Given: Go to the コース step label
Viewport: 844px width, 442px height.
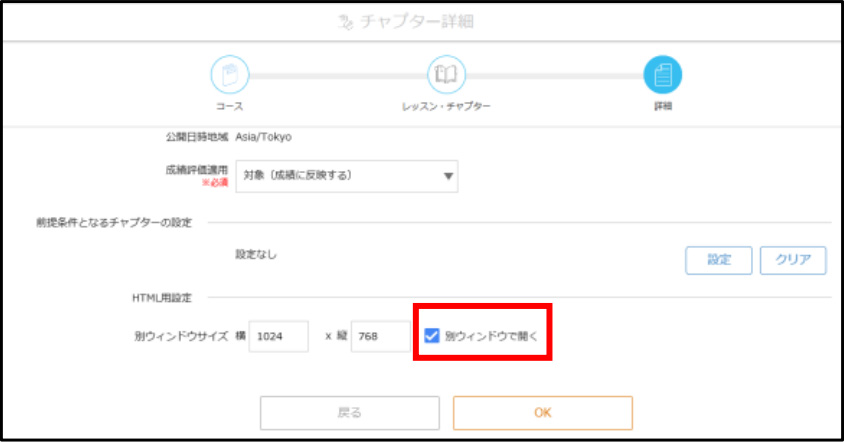Looking at the screenshot, I should [x=230, y=106].
